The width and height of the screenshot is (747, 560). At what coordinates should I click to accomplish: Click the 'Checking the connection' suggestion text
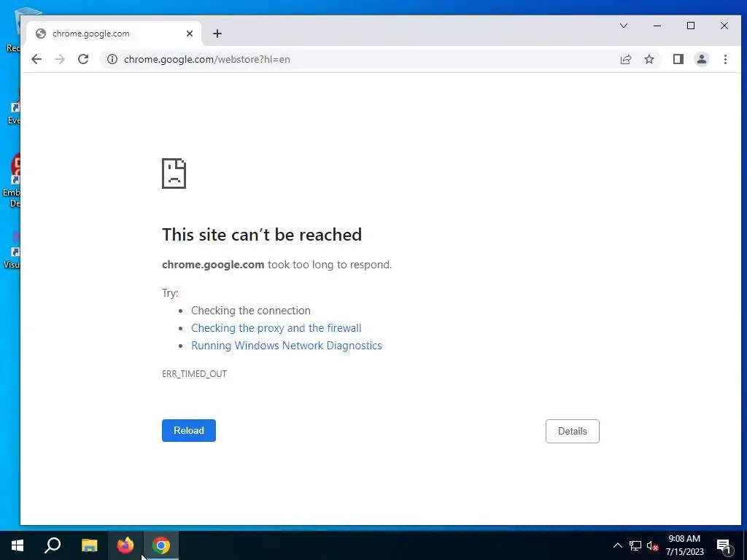pos(251,311)
